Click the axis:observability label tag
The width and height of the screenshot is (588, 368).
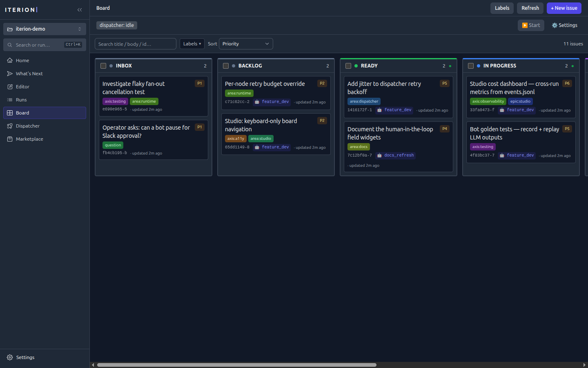pos(488,101)
